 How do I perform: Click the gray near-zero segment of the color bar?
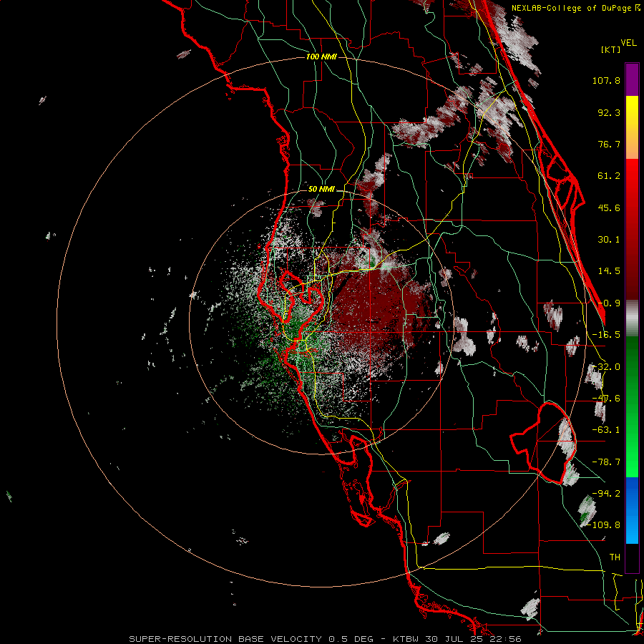click(632, 318)
